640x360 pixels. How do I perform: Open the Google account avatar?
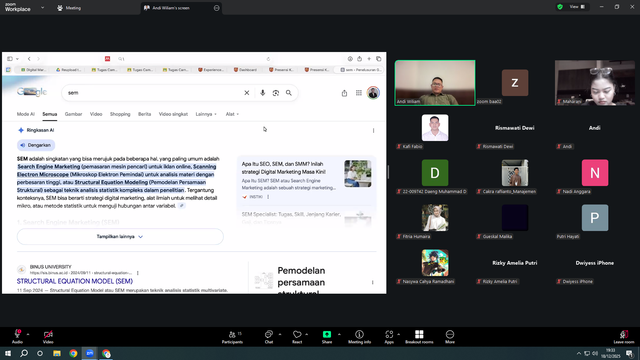(x=373, y=93)
